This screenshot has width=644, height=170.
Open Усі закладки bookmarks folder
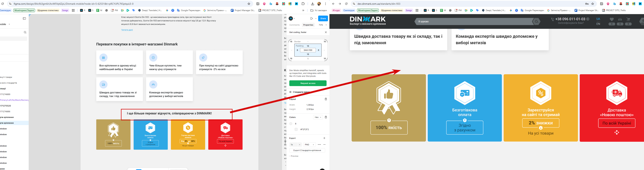[x=319, y=11]
